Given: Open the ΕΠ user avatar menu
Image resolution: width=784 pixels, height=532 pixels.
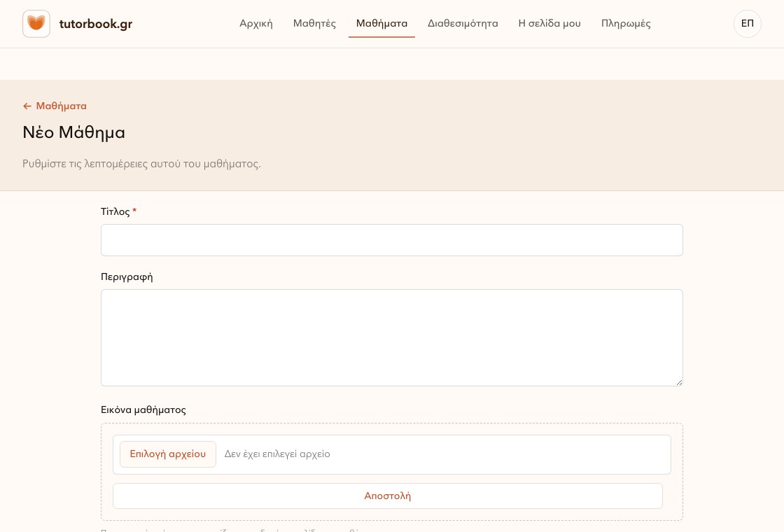Looking at the screenshot, I should coord(747,24).
